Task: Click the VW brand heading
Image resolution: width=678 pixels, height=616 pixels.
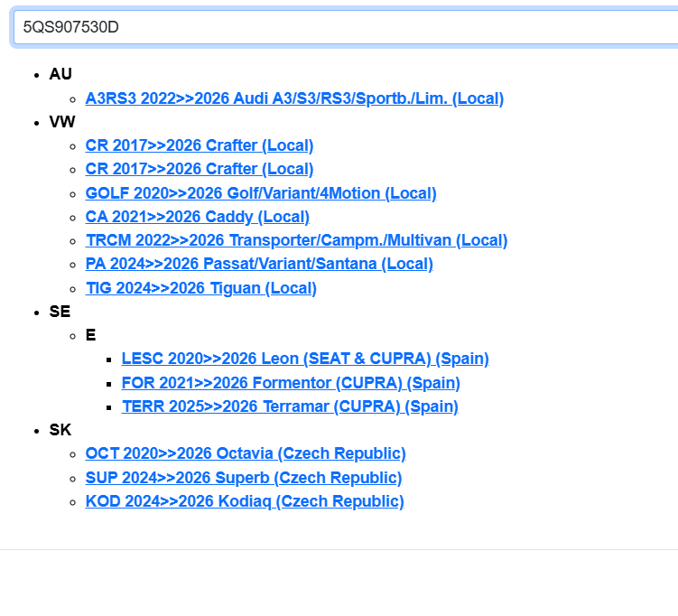Action: [x=62, y=122]
